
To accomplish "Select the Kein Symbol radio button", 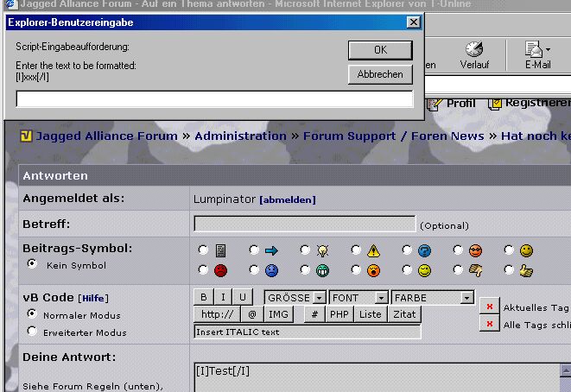I will tap(32, 263).
